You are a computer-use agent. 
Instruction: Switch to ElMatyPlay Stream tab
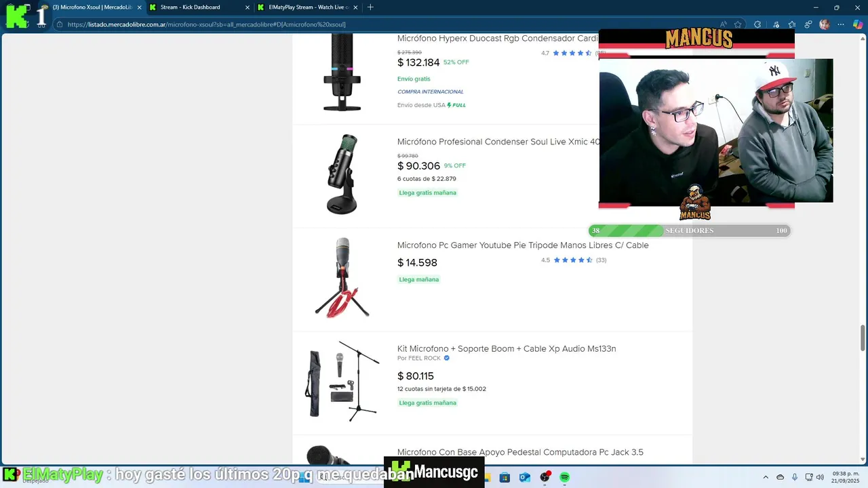pyautogui.click(x=309, y=7)
